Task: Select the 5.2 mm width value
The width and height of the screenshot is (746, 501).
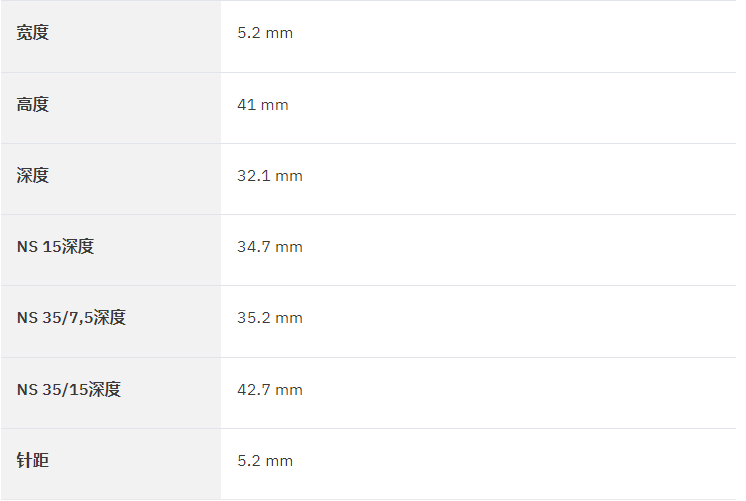Action: (x=265, y=33)
